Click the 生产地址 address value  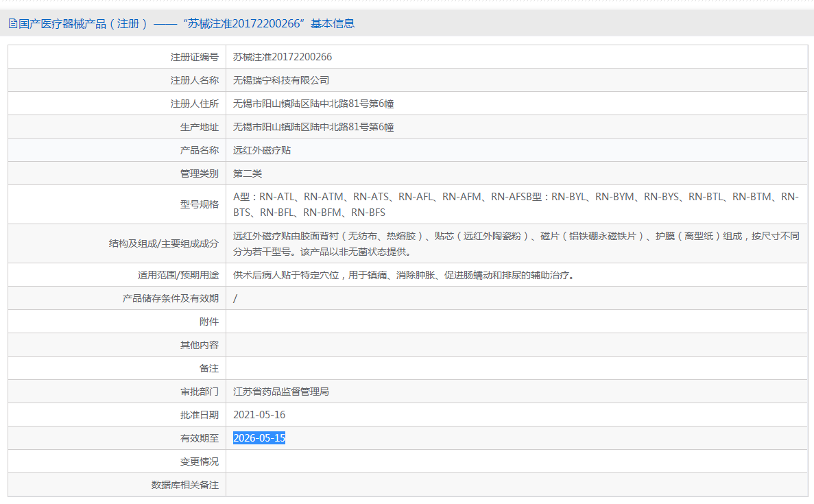313,127
